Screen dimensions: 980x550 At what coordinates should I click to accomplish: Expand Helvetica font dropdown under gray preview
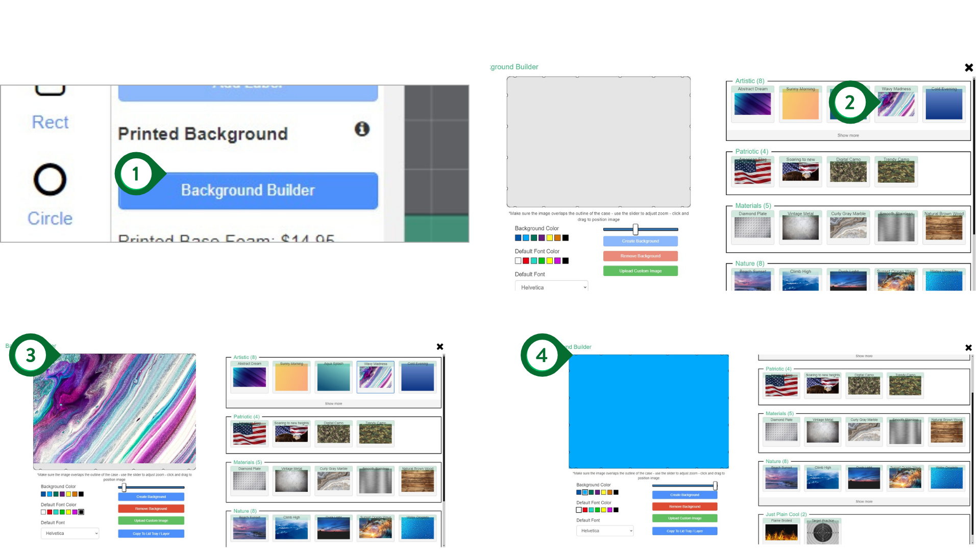[551, 288]
